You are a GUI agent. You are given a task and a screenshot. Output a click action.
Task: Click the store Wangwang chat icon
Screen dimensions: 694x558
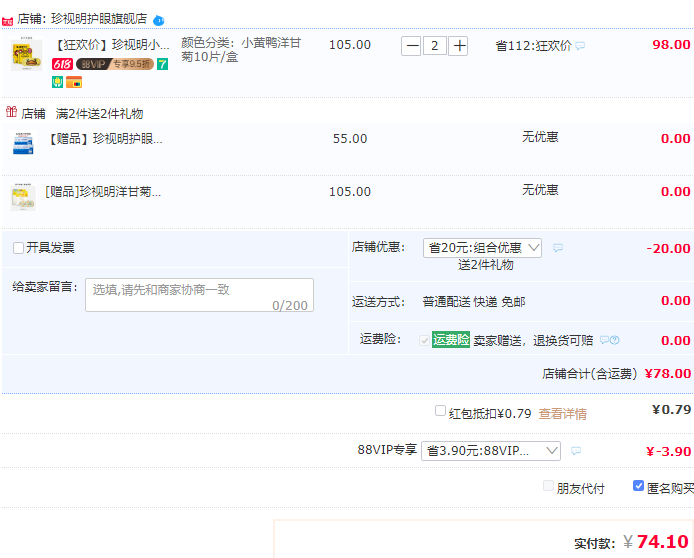point(158,20)
